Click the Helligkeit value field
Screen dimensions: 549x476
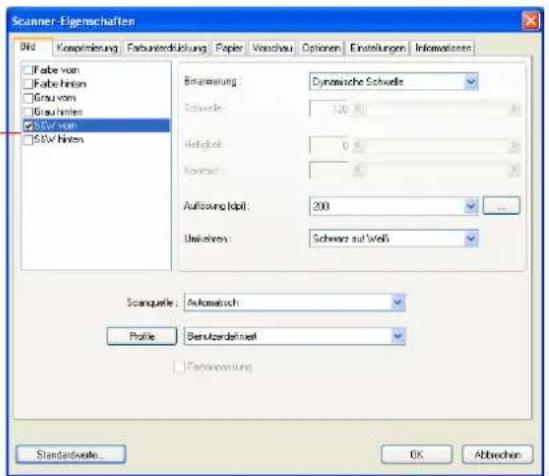(330, 145)
